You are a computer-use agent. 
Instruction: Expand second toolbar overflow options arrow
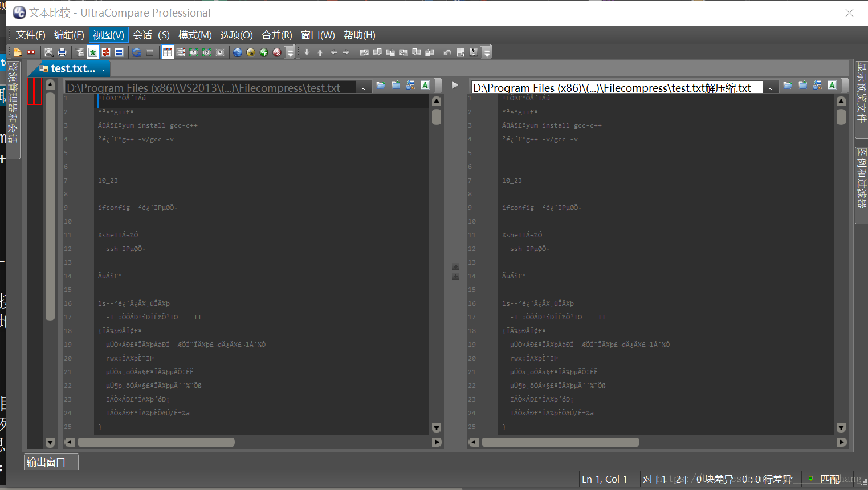point(487,52)
